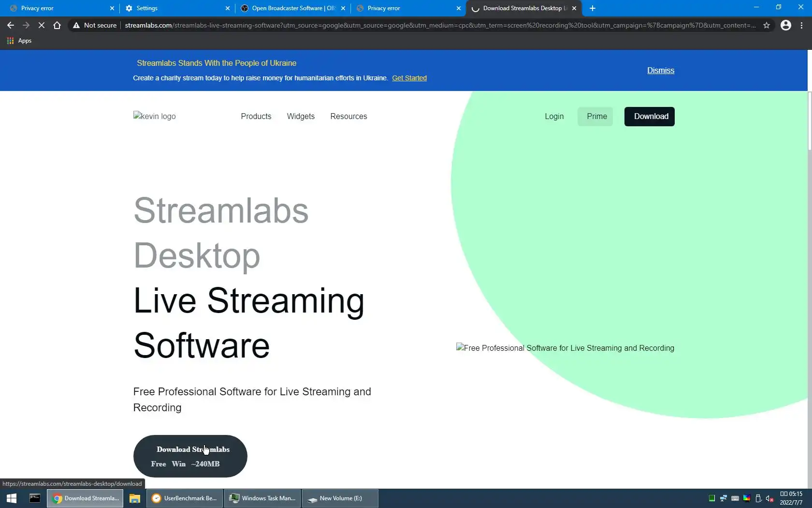Screen dimensions: 812x508
Task: Click the 'Live Streaming Software' headline text
Action: tap(249, 323)
